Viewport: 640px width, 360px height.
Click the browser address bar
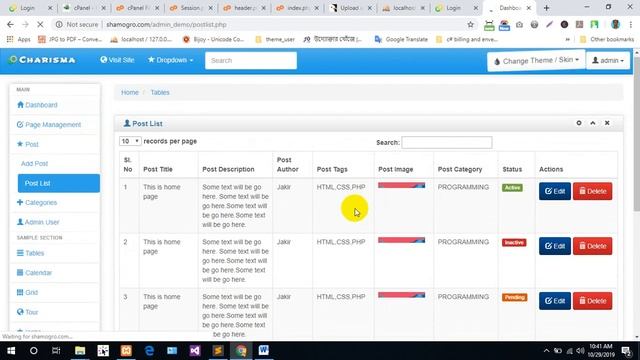(265, 24)
